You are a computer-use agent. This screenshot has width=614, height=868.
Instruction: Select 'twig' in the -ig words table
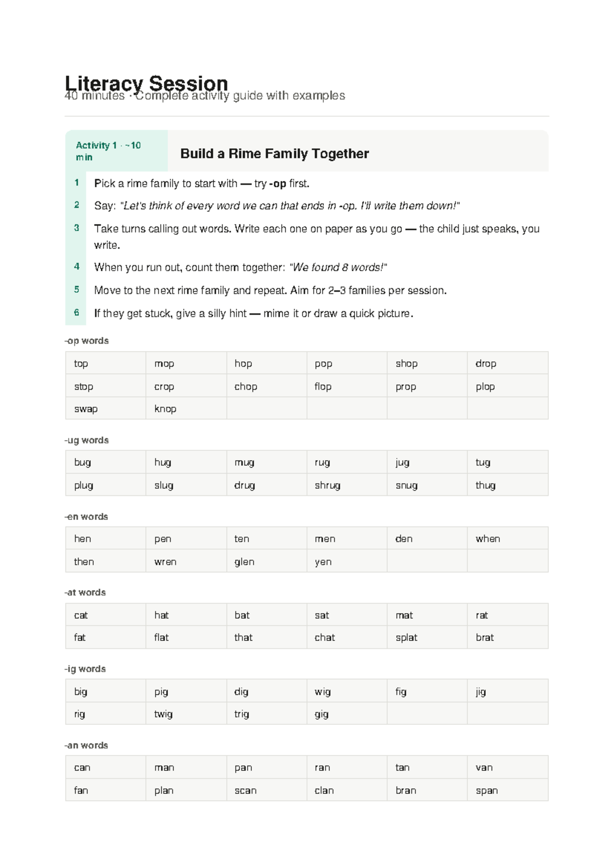coord(163,714)
